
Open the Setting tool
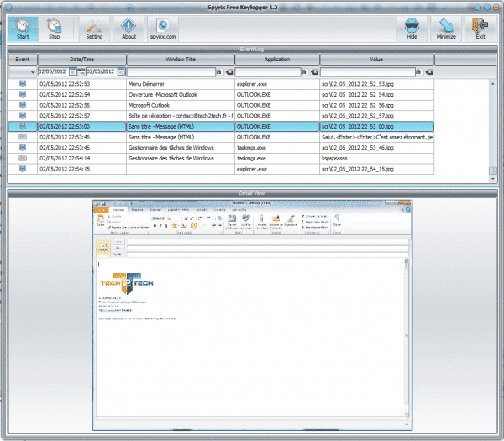94,28
